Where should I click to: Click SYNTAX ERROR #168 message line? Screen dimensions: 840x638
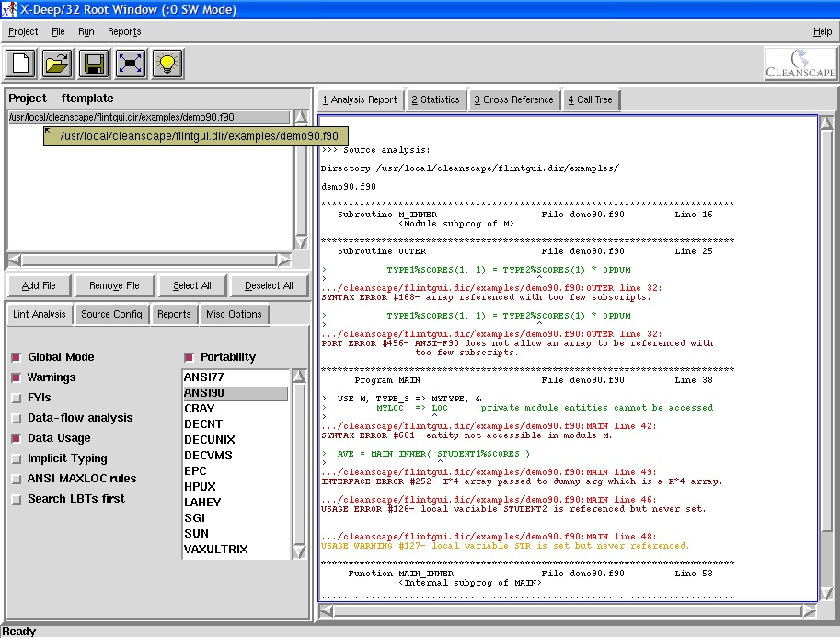tap(486, 297)
